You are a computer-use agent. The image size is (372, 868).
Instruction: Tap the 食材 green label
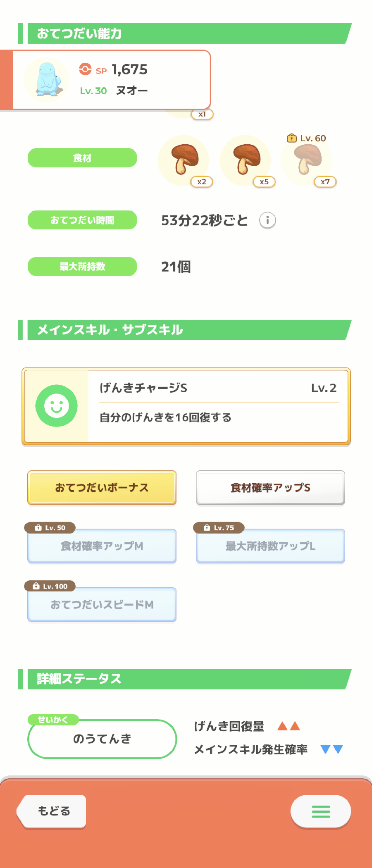pos(82,158)
